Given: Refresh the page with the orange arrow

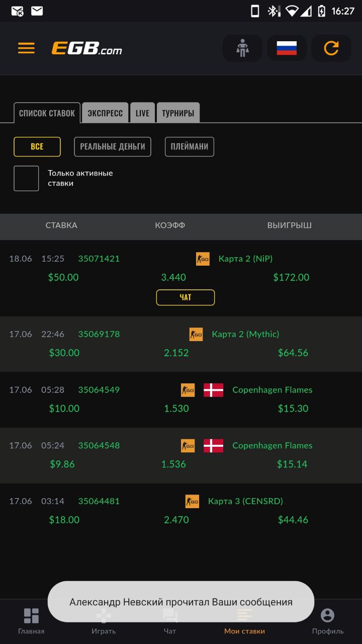Looking at the screenshot, I should [331, 48].
